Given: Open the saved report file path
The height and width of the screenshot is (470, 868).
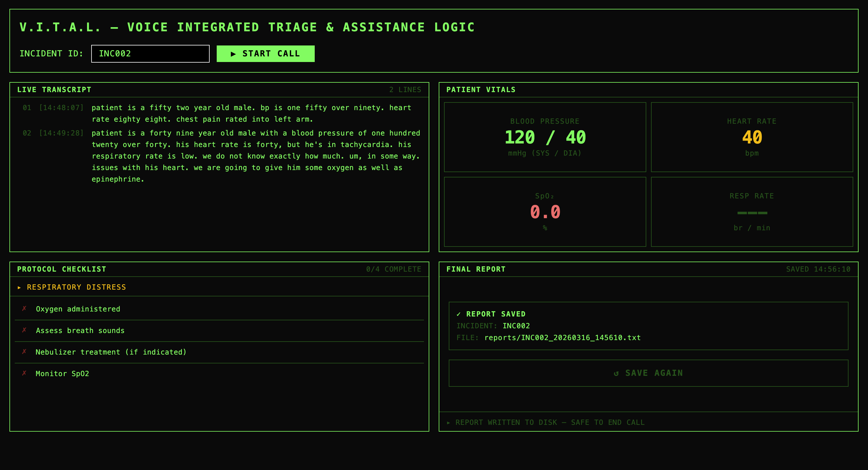Looking at the screenshot, I should [562, 338].
